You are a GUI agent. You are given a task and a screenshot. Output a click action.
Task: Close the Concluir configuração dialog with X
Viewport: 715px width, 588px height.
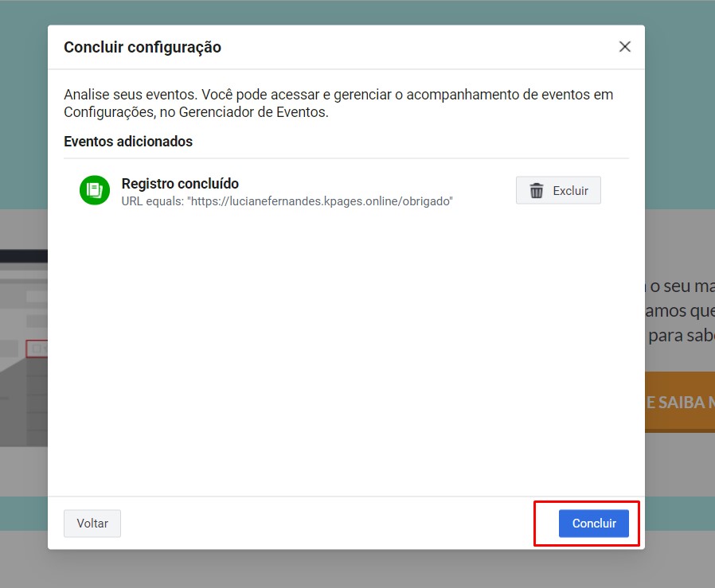coord(625,47)
